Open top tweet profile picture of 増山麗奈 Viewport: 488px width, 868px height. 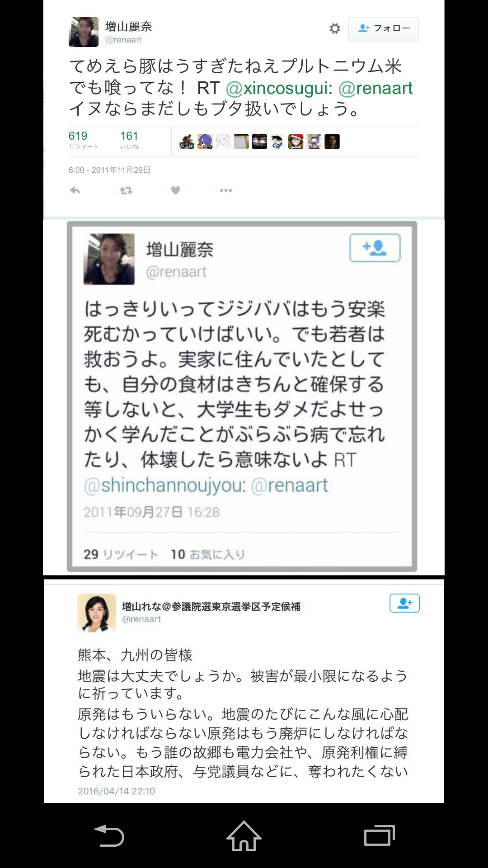tap(84, 32)
